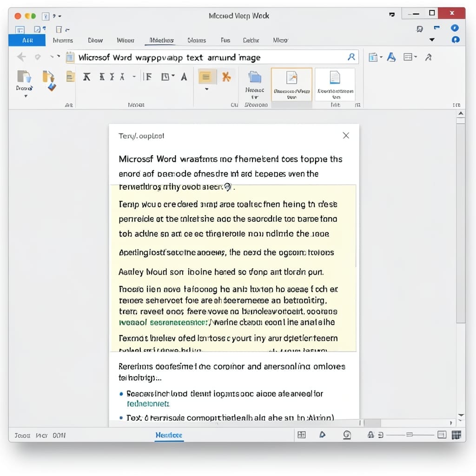
Task: Open the dropdown arrow under the align button
Action: 207,89
